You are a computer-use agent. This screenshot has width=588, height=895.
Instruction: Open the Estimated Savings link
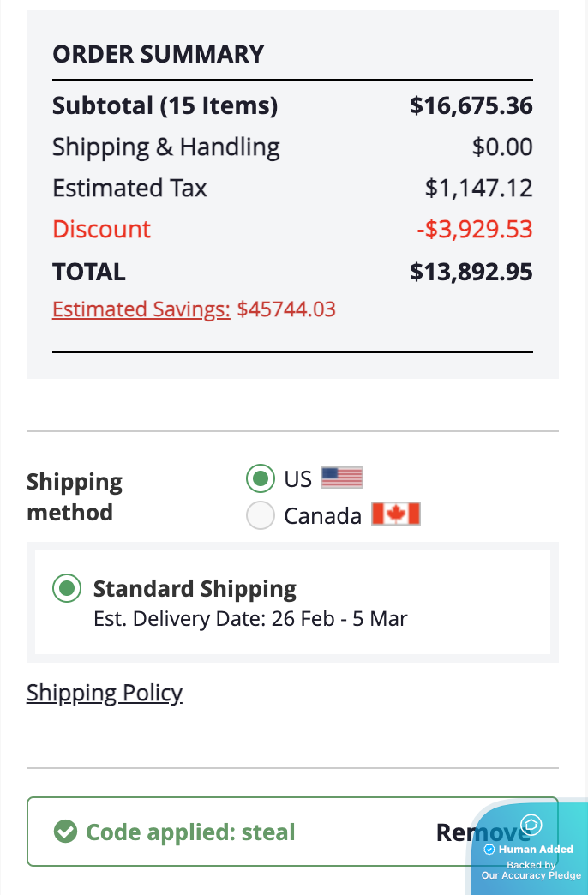point(141,309)
